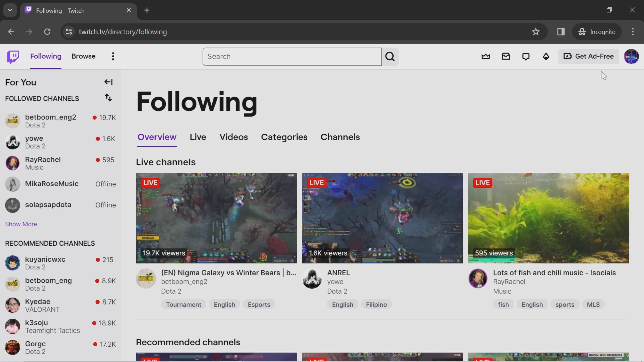Click the Get Ad-Free button
This screenshot has width=644, height=362.
pos(588,56)
